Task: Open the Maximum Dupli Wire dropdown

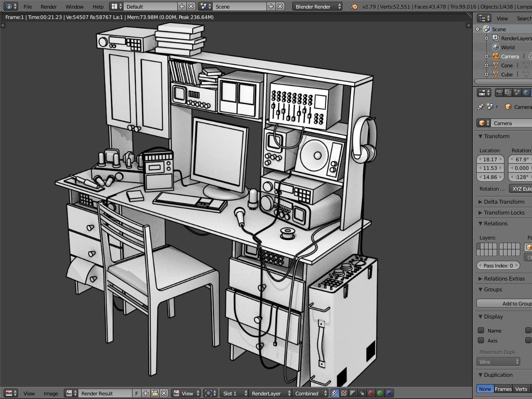Action: [x=499, y=361]
